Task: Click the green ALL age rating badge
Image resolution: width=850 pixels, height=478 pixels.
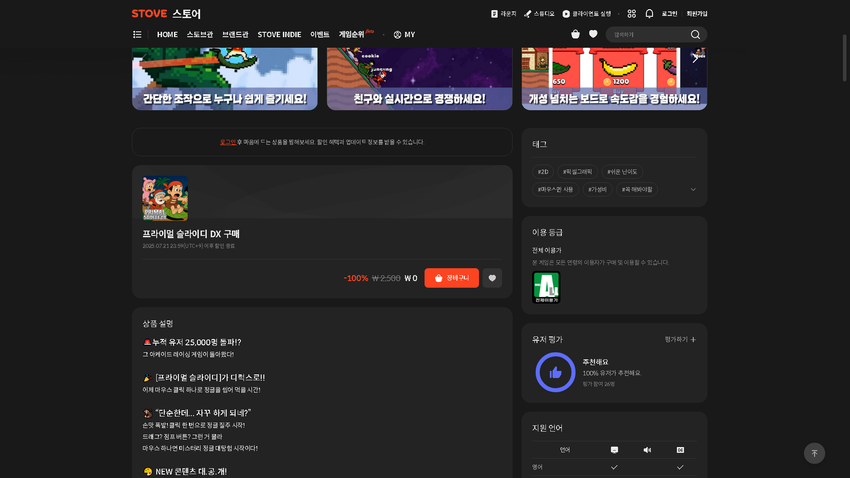Action: click(546, 287)
